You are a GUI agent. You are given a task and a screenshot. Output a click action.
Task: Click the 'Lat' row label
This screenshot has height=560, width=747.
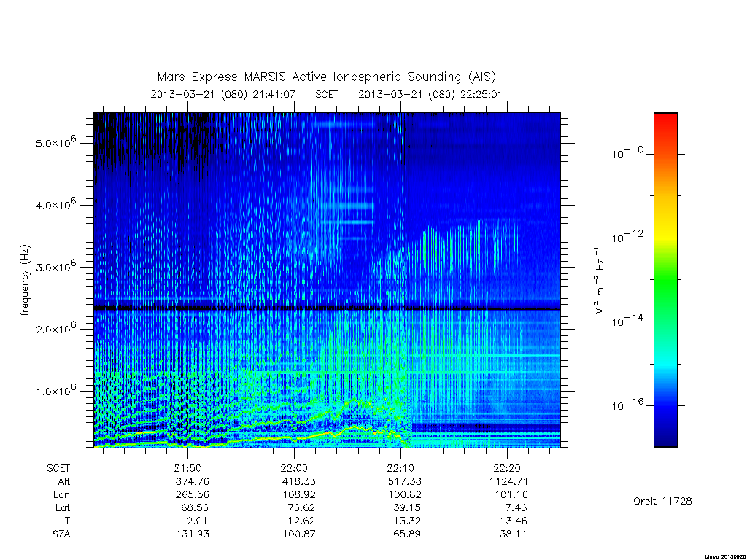pyautogui.click(x=63, y=507)
